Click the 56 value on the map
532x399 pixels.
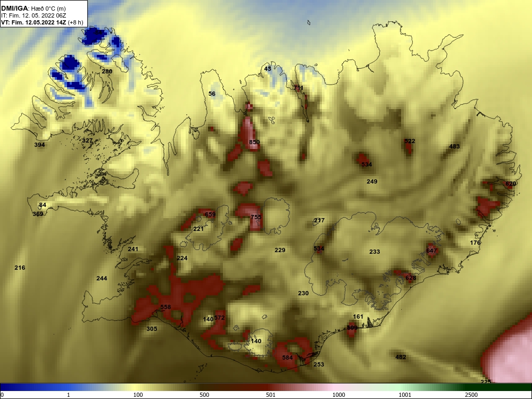click(x=212, y=94)
